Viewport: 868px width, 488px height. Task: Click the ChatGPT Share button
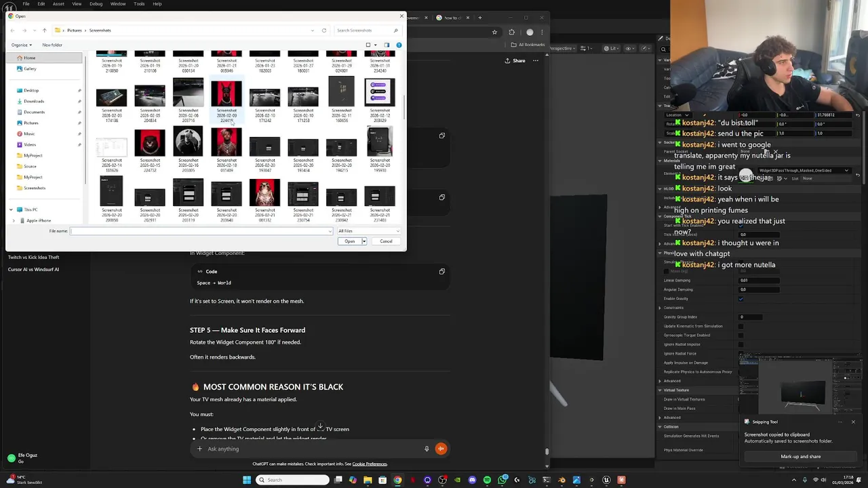(x=515, y=60)
